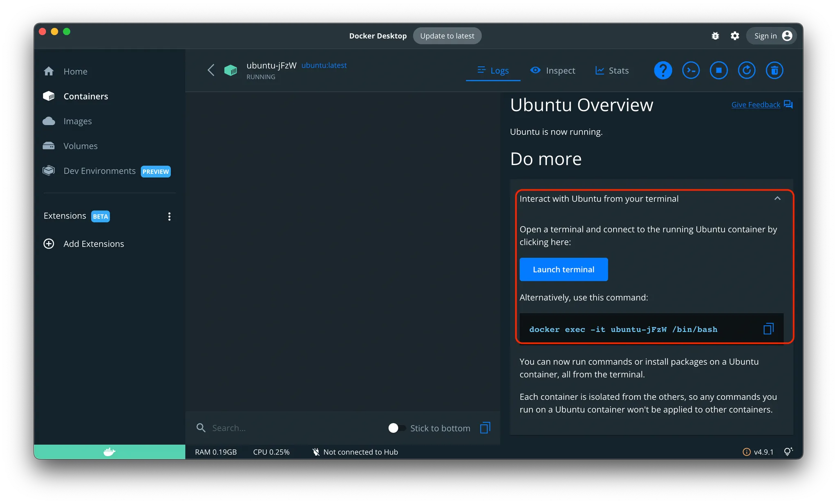837x504 pixels.
Task: Open the troubleshoot bug icon
Action: [715, 36]
